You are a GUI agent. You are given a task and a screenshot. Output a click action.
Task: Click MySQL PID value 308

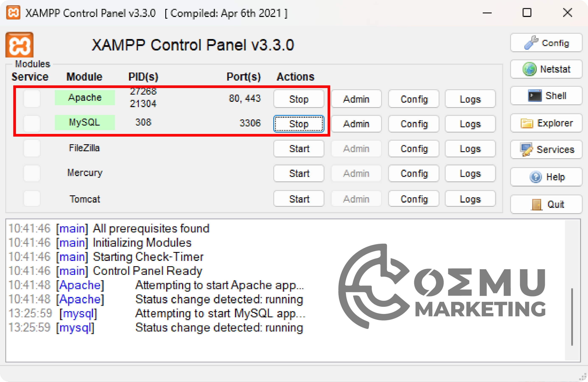pos(143,122)
